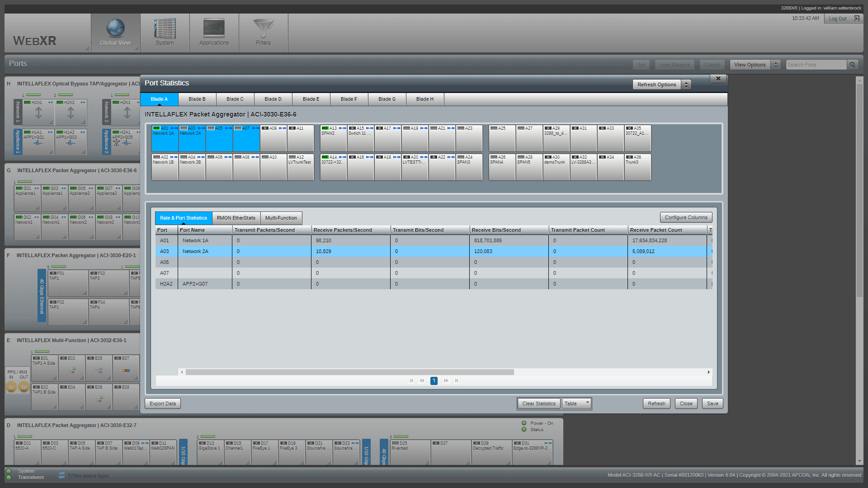Image resolution: width=868 pixels, height=488 pixels.
Task: Select port A01 Network 1A tile
Action: (165, 138)
